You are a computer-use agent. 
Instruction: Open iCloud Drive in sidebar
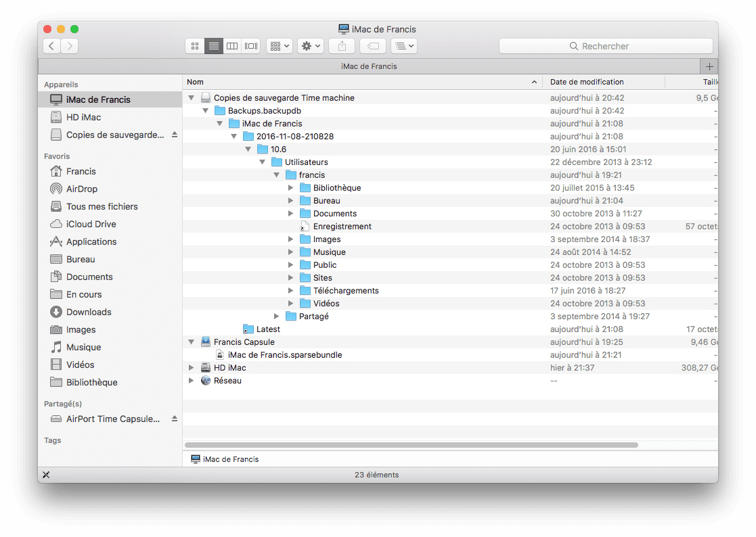click(x=110, y=224)
